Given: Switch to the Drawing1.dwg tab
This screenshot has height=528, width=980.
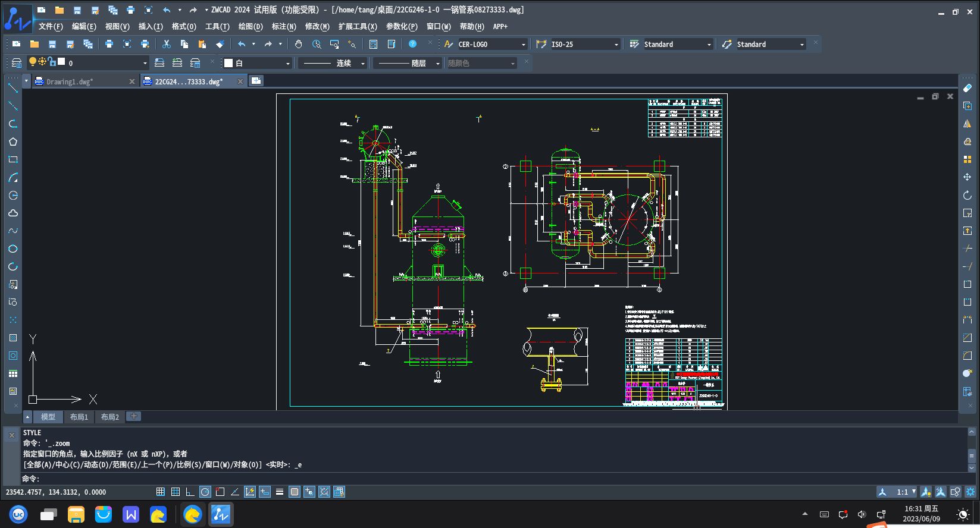Looking at the screenshot, I should pyautogui.click(x=70, y=81).
